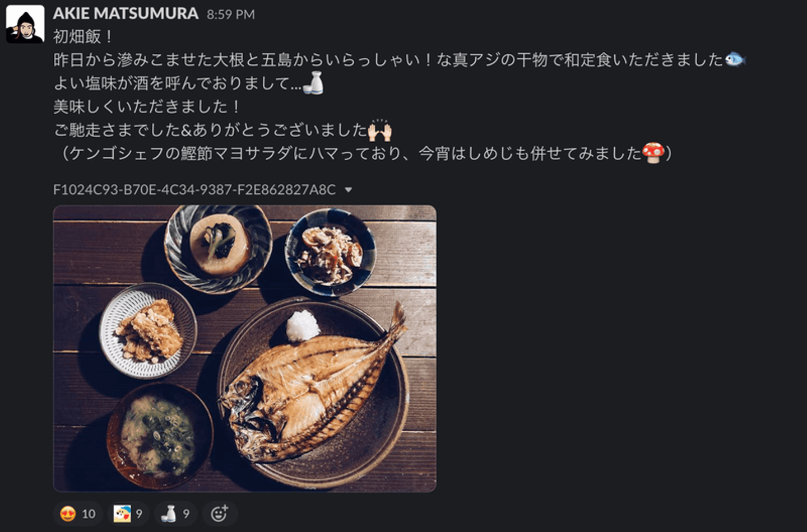Viewport: 807px width, 532px height.
Task: Click the count beside the dog reaction
Action: pos(139,514)
